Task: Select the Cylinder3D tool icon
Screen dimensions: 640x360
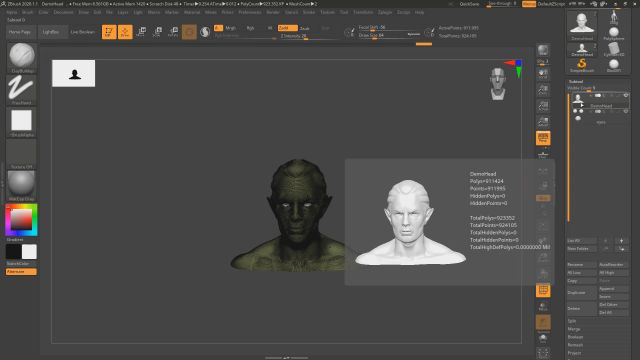Action: click(614, 49)
